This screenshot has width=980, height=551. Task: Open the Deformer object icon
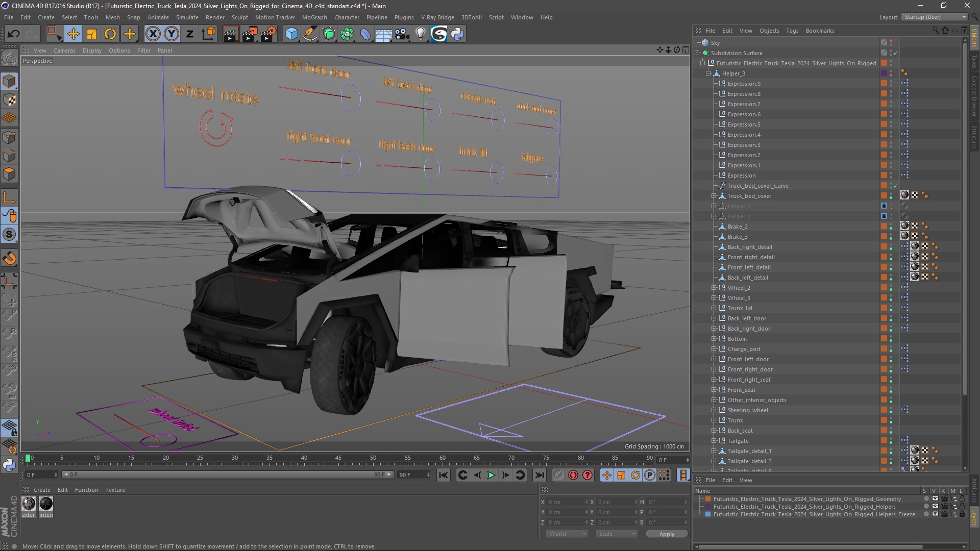click(x=365, y=34)
